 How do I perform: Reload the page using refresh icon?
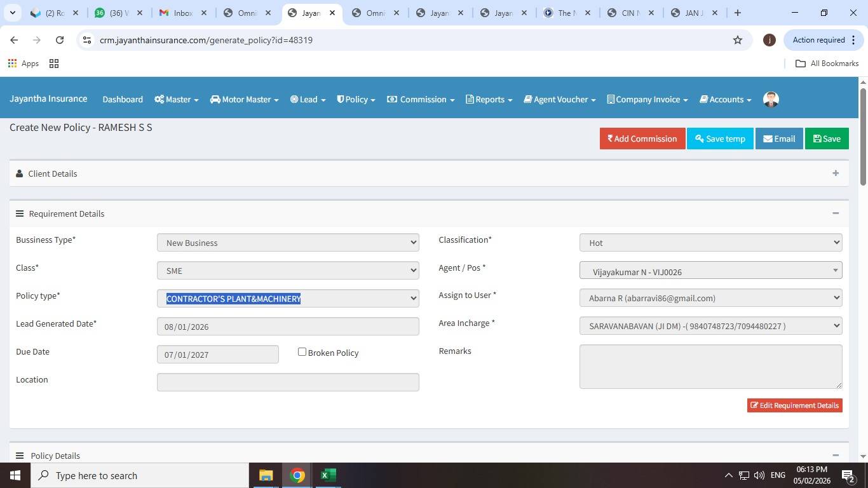pyautogui.click(x=60, y=40)
